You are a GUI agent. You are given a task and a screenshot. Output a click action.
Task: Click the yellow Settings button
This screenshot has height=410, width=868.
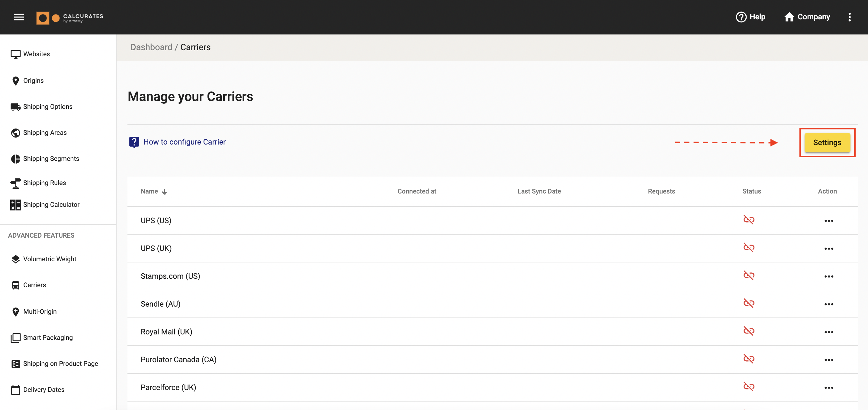pyautogui.click(x=827, y=143)
